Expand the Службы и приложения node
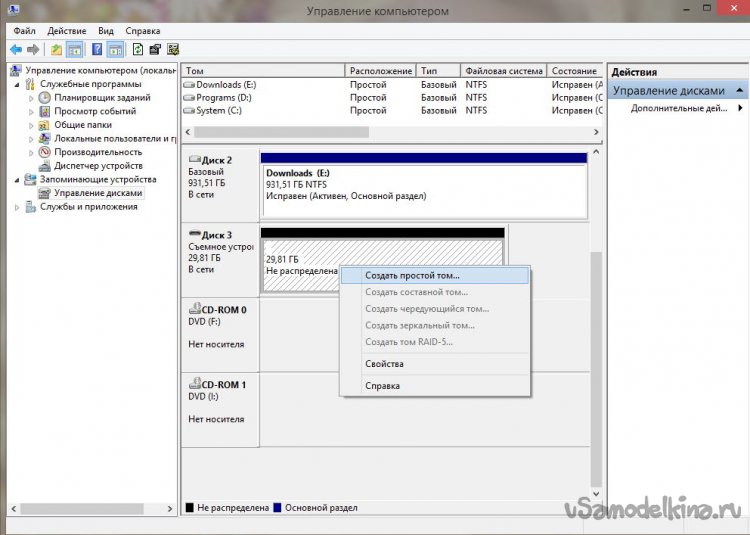Image resolution: width=750 pixels, height=535 pixels. (16, 207)
